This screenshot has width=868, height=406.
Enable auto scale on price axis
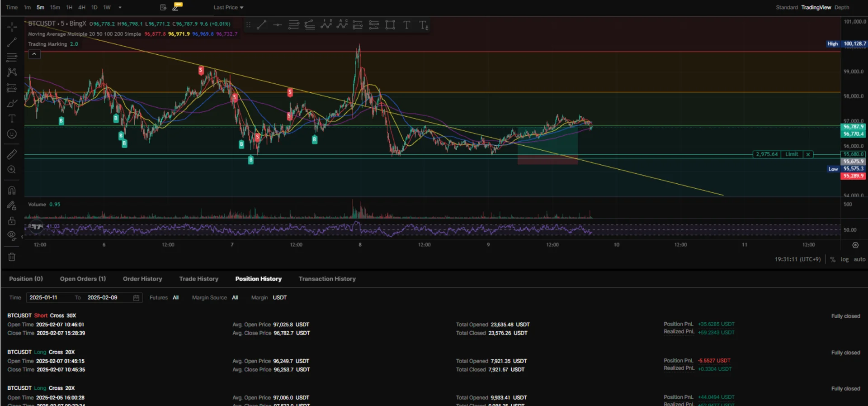pyautogui.click(x=859, y=259)
